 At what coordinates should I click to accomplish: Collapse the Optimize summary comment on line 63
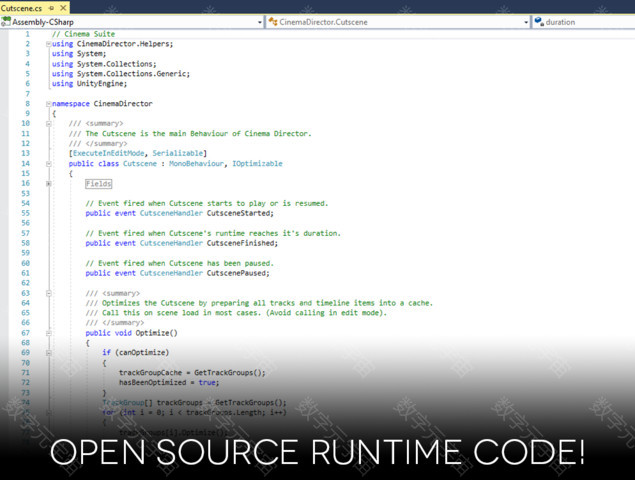48,293
